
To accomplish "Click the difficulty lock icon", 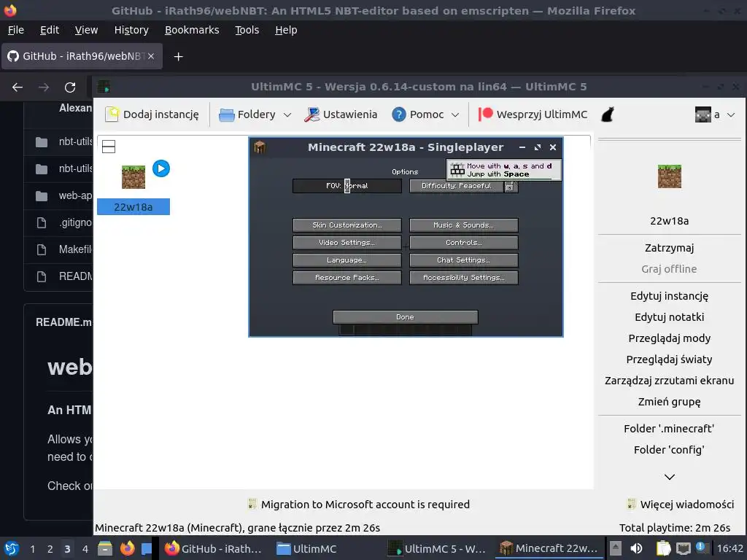I will coord(510,187).
